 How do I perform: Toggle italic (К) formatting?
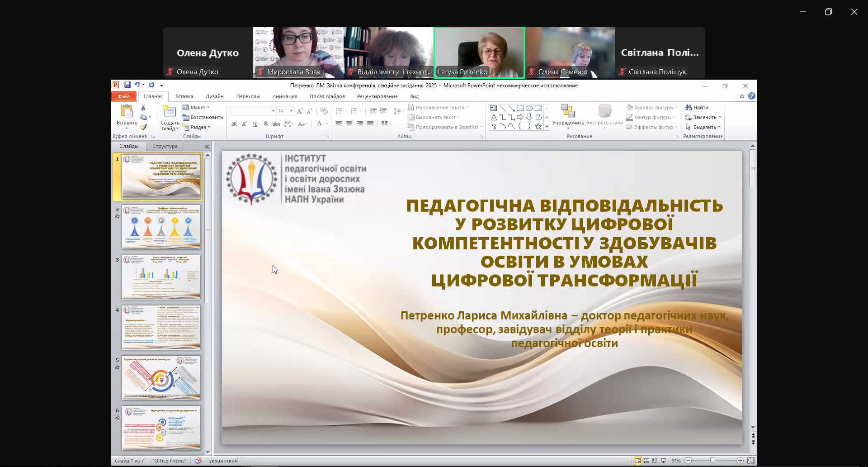point(244,124)
